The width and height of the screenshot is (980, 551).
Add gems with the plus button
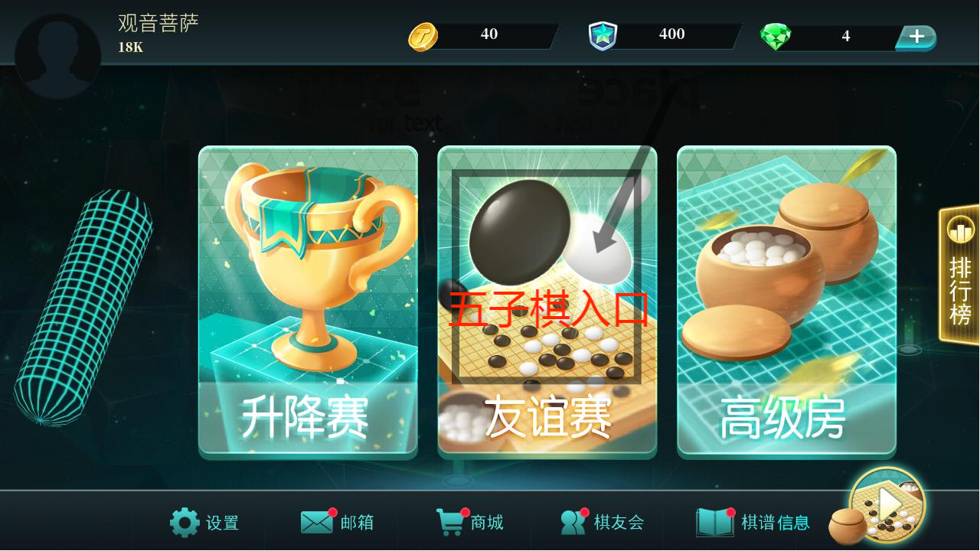[916, 36]
